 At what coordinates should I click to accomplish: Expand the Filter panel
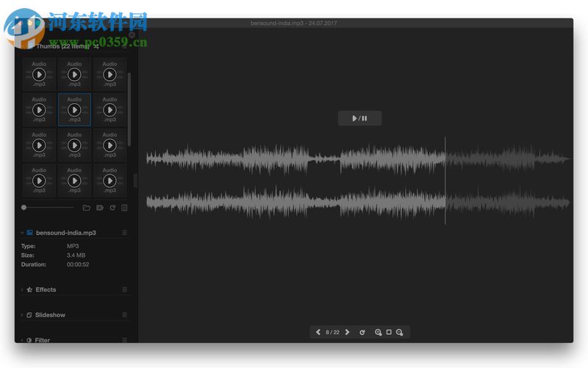point(22,340)
